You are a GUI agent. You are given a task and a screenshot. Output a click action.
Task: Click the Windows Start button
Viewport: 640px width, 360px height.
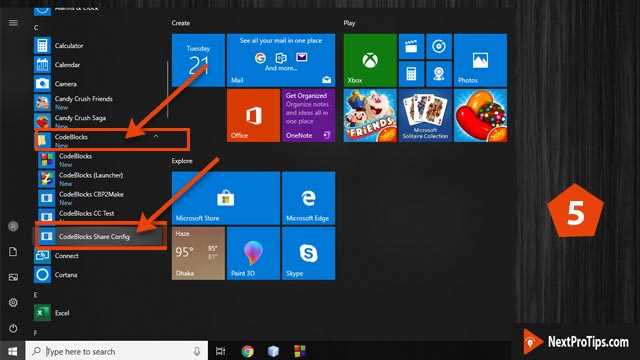(12, 351)
